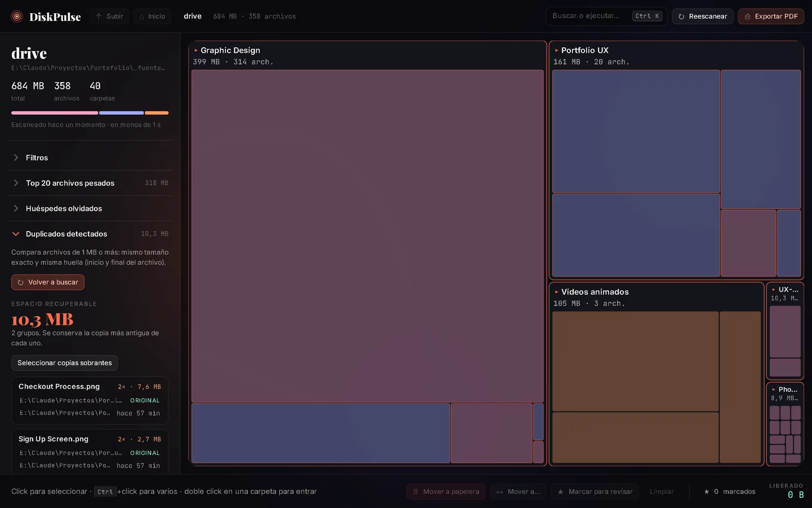Click the orange segment of the usage bar

tap(157, 113)
